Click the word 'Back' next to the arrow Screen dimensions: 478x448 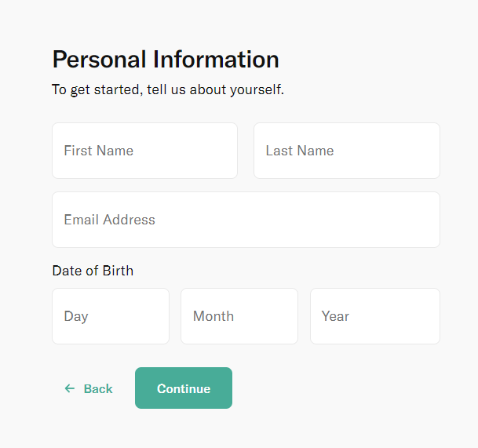tap(98, 388)
